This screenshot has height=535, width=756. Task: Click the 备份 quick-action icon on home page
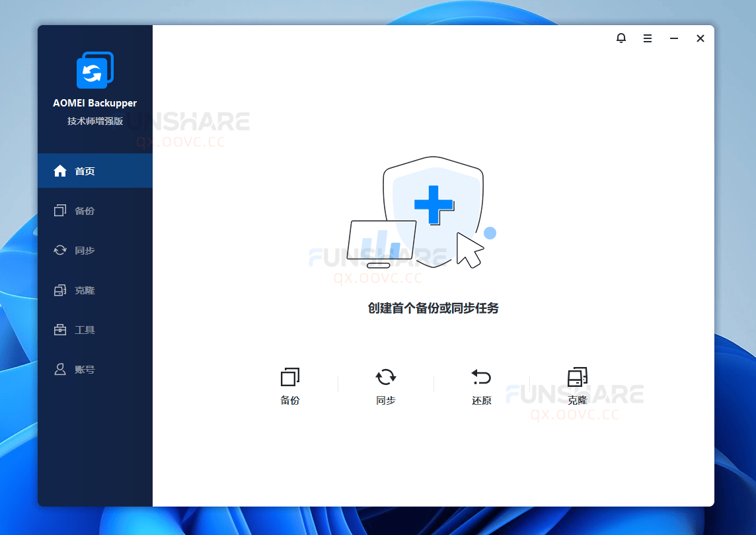pyautogui.click(x=290, y=377)
